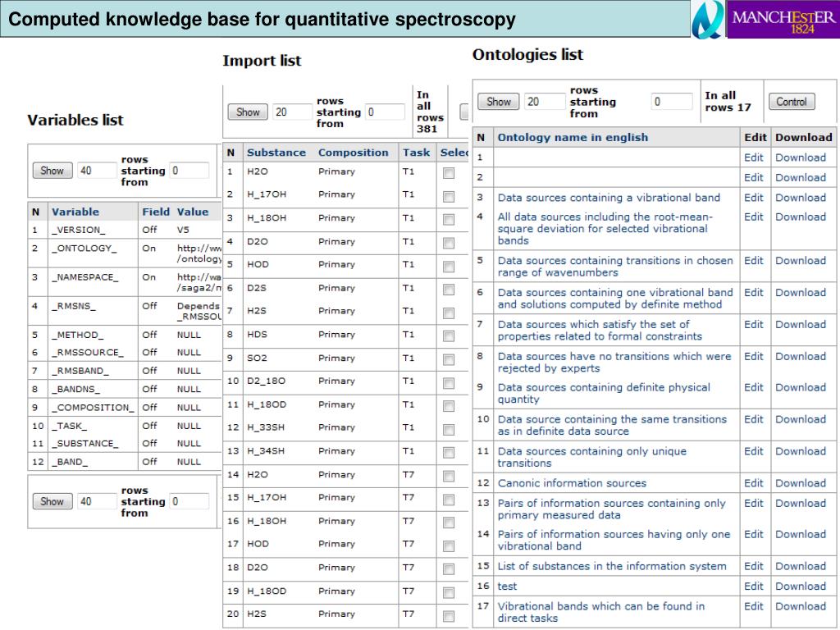The width and height of the screenshot is (840, 630).
Task: Click top rows count field in Variables list
Action: click(x=97, y=171)
